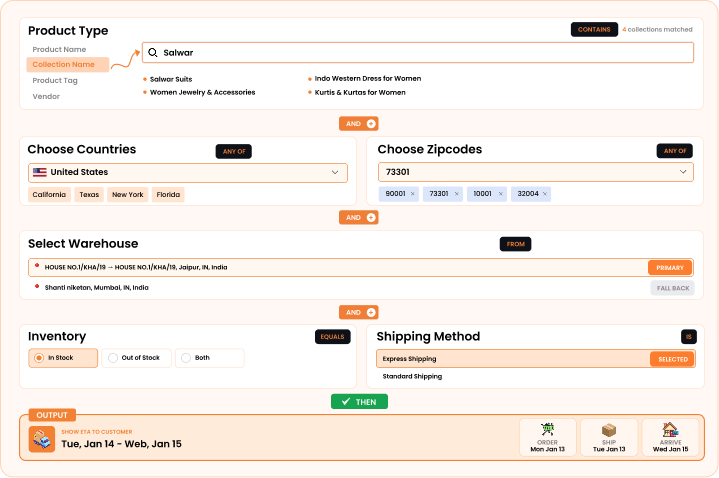Open the shipping method IS operator
The height and width of the screenshot is (478, 719).
689,337
